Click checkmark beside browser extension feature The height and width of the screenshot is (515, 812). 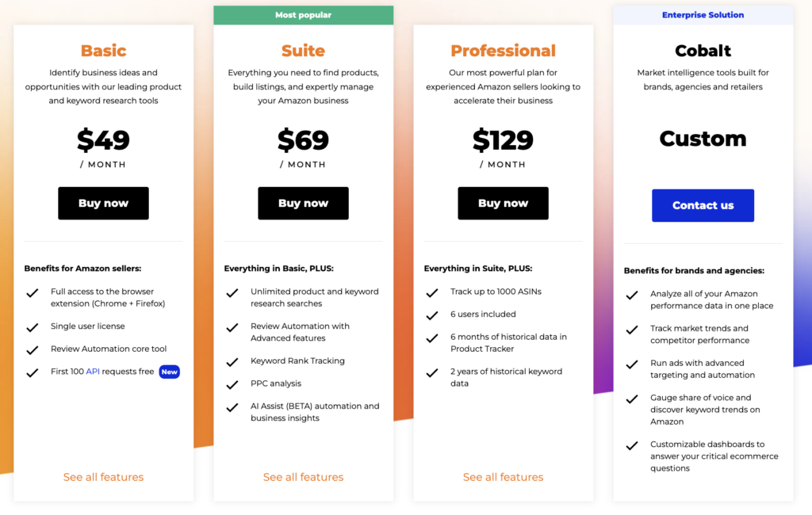[33, 292]
